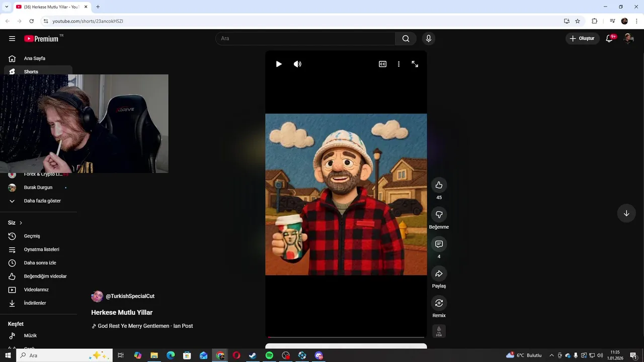Open Burak Durgun subscription channel
This screenshot has width=644, height=362.
[x=38, y=188]
